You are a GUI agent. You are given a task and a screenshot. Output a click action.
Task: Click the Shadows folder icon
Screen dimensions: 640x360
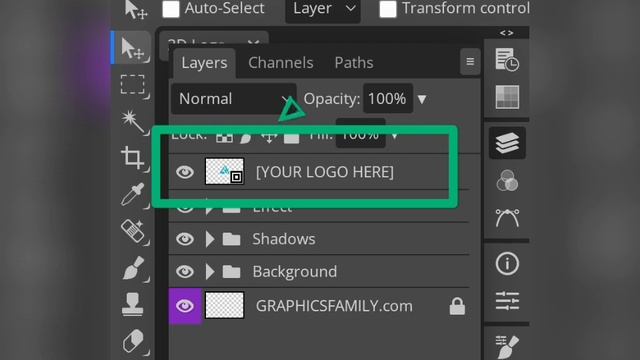[231, 239]
